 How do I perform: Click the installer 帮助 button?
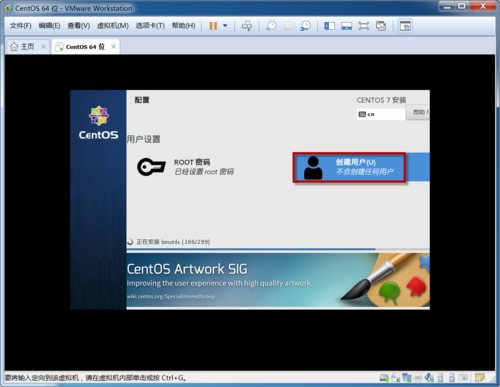(418, 112)
